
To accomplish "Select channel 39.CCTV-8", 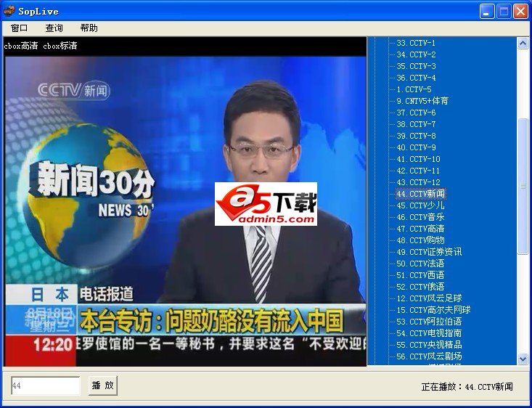I will click(x=416, y=136).
